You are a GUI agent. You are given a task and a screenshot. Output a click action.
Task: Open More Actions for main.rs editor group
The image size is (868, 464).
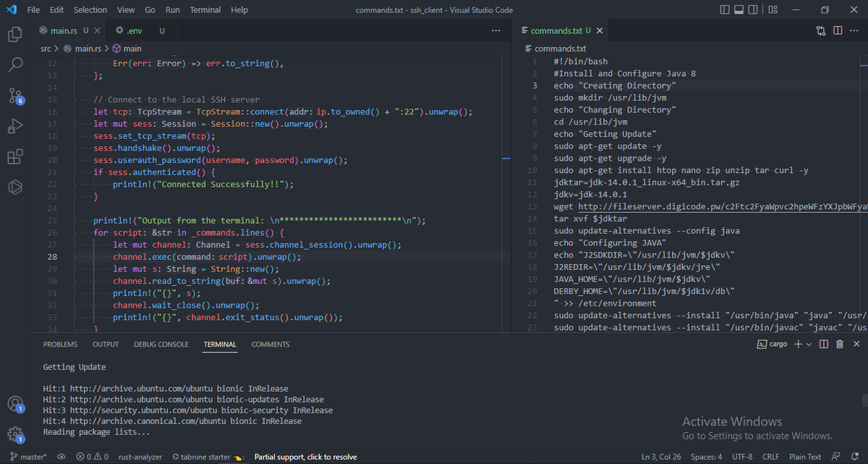coord(495,30)
